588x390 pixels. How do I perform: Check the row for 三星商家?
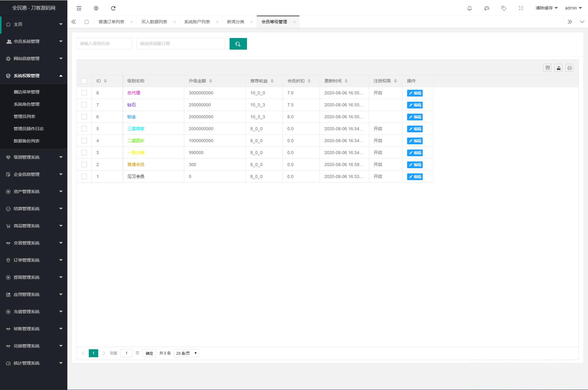pos(84,129)
